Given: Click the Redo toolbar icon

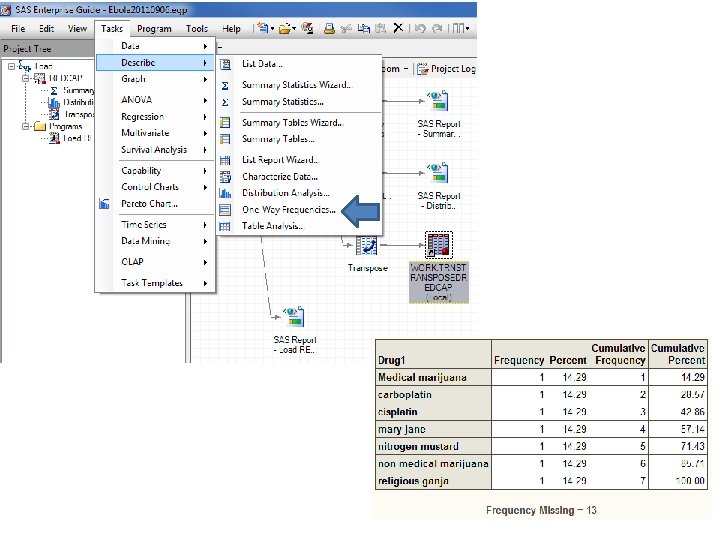Looking at the screenshot, I should pos(437,28).
